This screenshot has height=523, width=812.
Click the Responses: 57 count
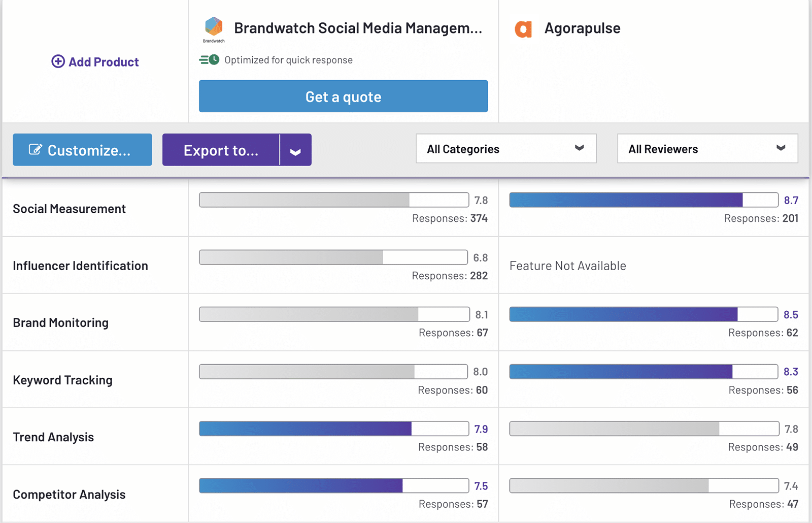click(x=453, y=504)
